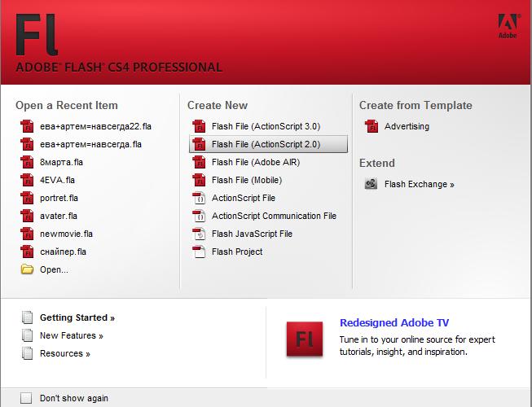Create a new Flash Project

pyautogui.click(x=237, y=252)
